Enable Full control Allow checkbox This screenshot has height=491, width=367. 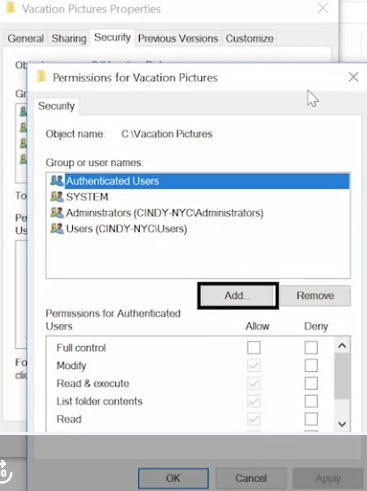coord(254,348)
